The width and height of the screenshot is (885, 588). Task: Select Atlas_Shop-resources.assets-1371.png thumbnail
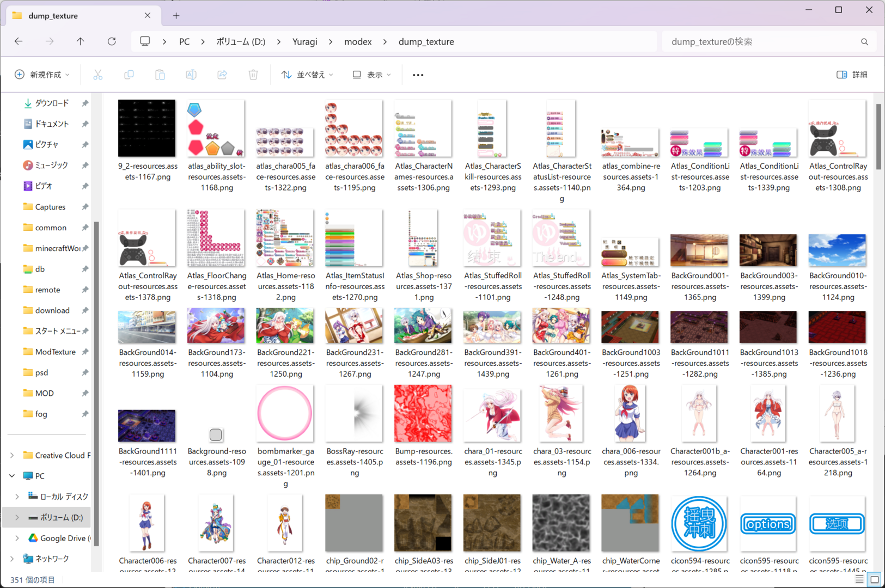(423, 238)
